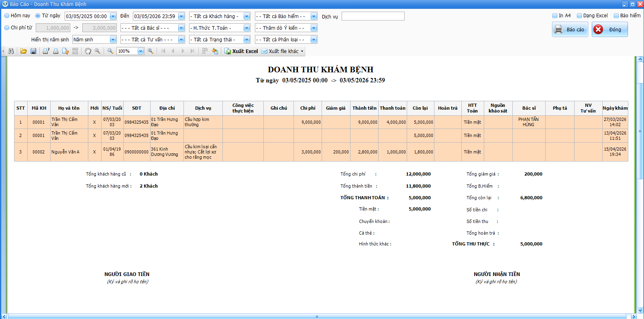The height and width of the screenshot is (319, 644).
Task: Expand the Xuất file khác dropdown arrow
Action: 302,51
